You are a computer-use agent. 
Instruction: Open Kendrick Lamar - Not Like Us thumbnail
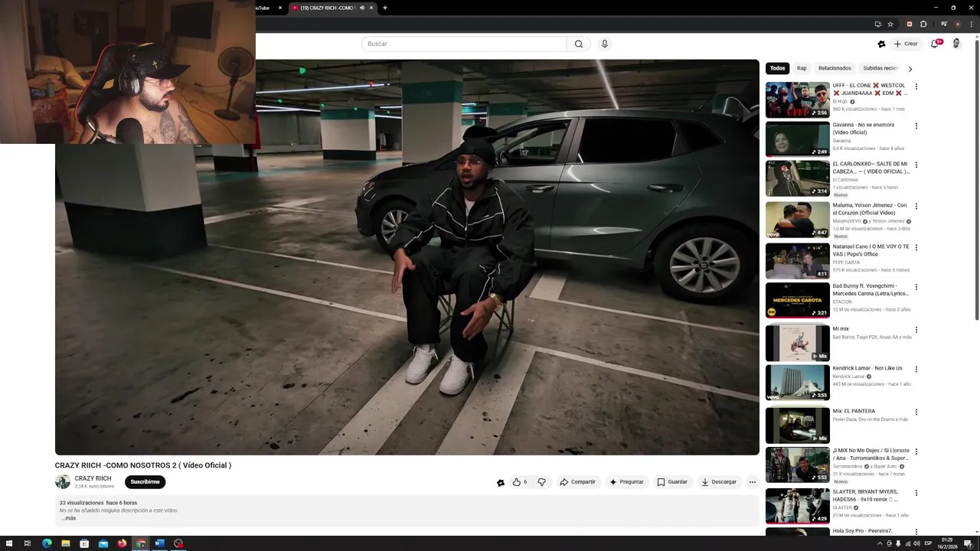coord(797,382)
